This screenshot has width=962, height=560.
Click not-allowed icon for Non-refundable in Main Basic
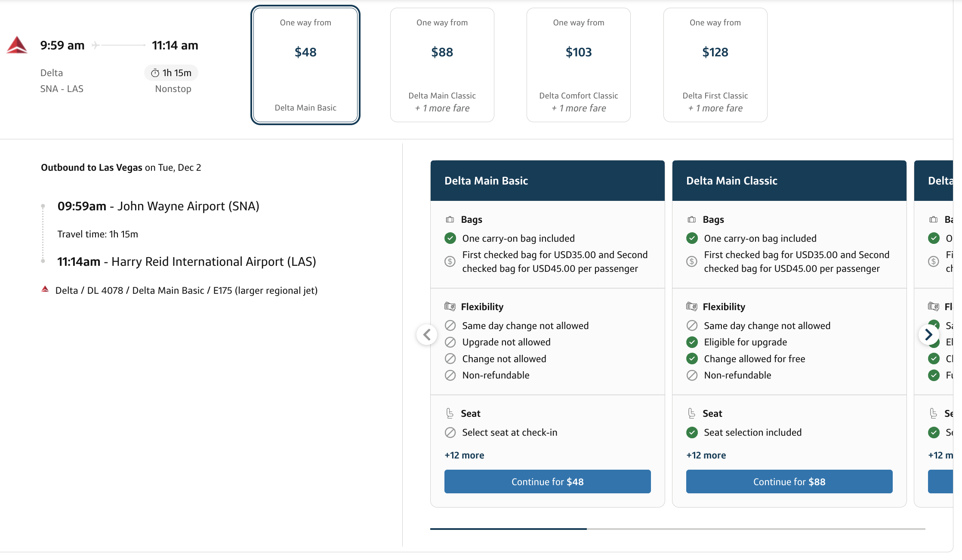(x=450, y=375)
